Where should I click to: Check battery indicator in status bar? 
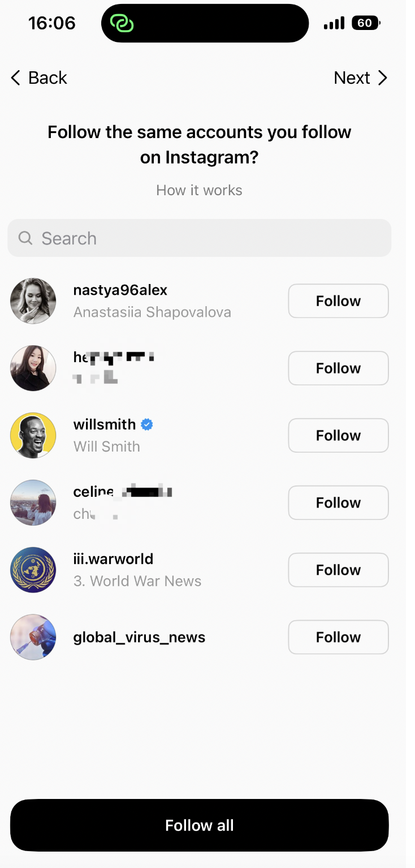tap(366, 23)
